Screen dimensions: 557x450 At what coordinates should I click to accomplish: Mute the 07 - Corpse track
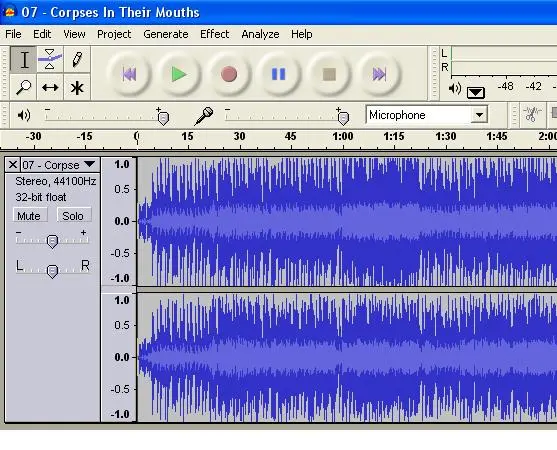point(29,216)
